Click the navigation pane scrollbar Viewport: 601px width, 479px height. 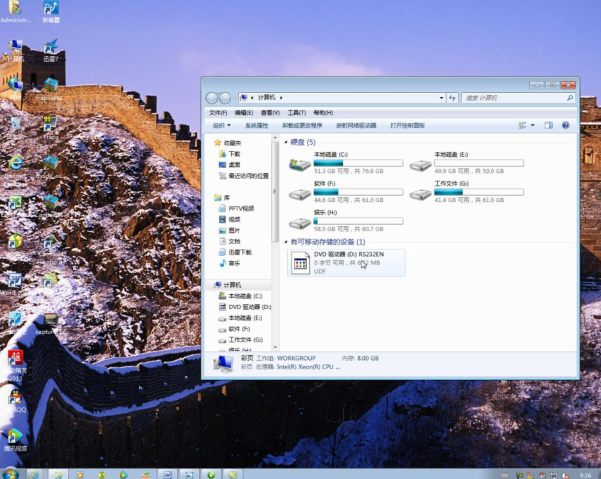pos(275,192)
